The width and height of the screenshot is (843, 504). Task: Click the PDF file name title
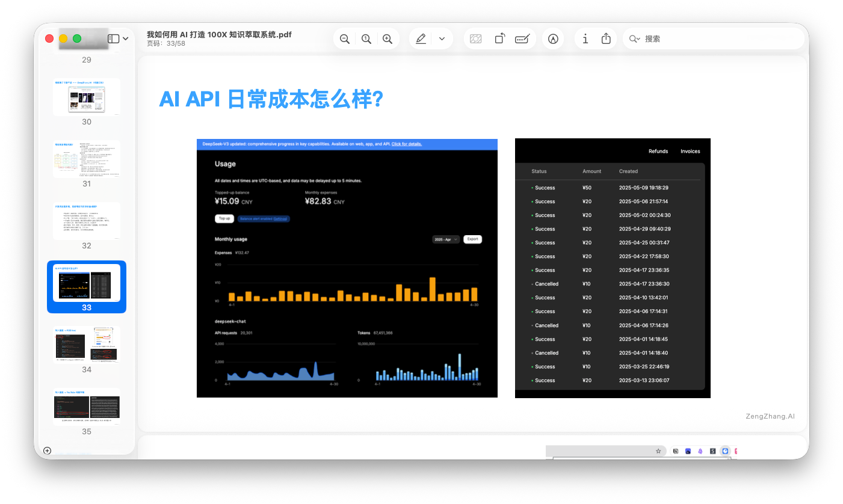(219, 34)
